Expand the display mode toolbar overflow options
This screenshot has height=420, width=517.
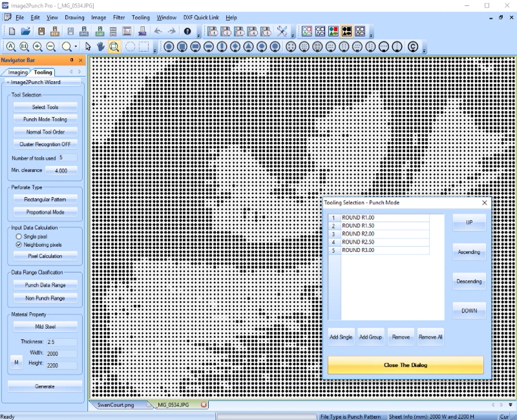371,35
